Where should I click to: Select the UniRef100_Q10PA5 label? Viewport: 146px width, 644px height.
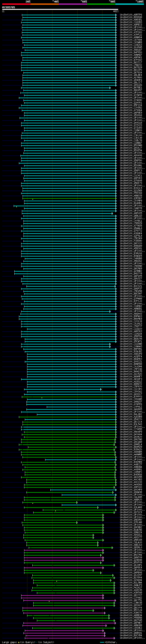tap(131, 47)
